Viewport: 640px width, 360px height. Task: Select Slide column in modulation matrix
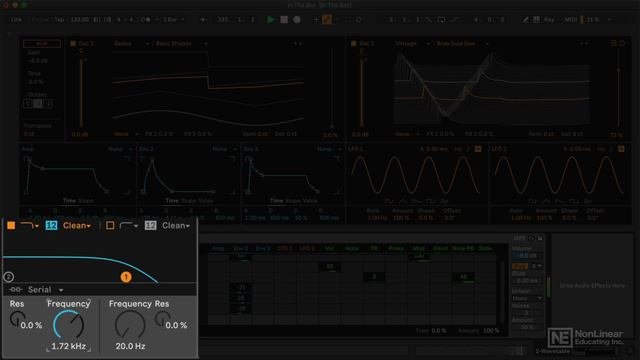point(485,248)
